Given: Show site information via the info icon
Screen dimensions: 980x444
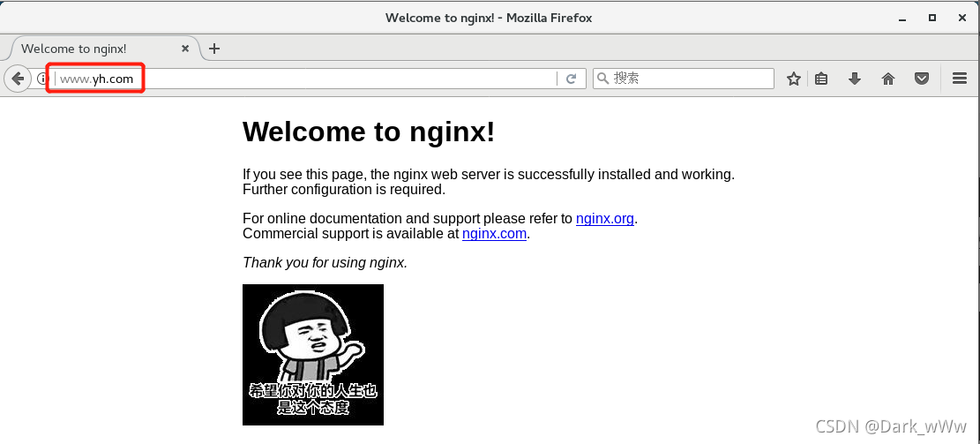Looking at the screenshot, I should coord(41,79).
